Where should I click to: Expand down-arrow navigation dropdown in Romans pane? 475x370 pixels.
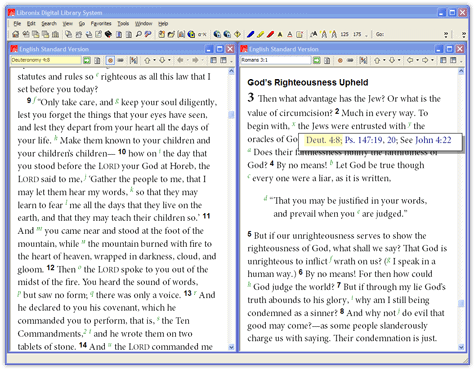399,60
